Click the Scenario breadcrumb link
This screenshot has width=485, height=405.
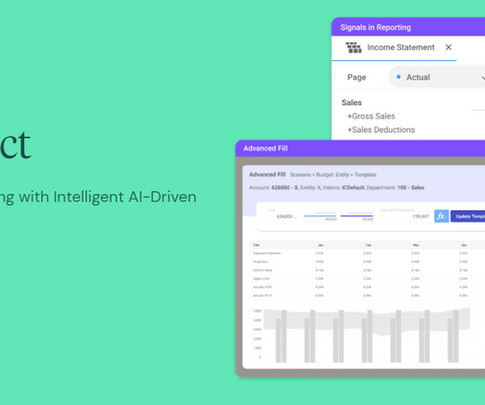(x=300, y=175)
